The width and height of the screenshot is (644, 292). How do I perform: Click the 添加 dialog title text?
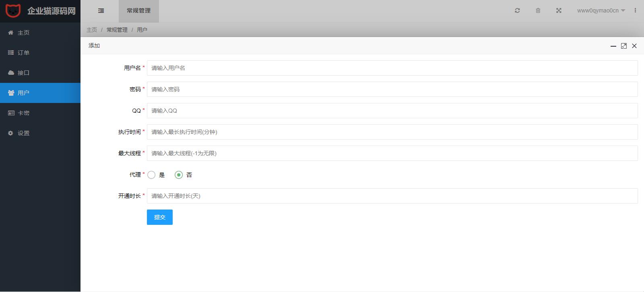coord(94,46)
